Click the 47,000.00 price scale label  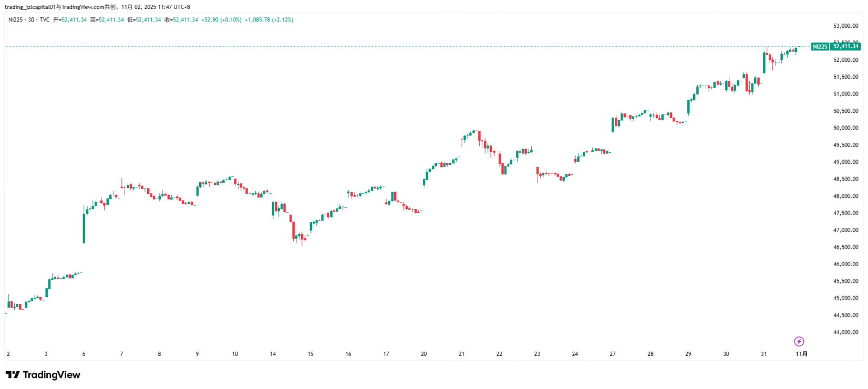point(845,230)
